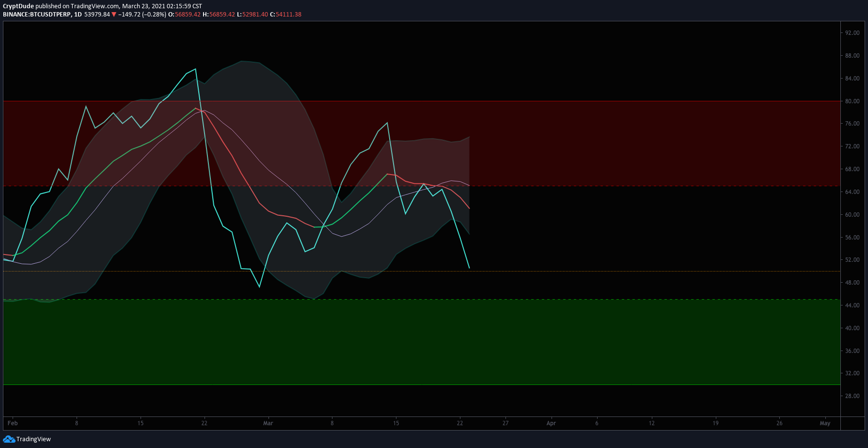Click the TradingView cloud logo icon
Viewport: 868px width, 448px height.
pyautogui.click(x=9, y=439)
